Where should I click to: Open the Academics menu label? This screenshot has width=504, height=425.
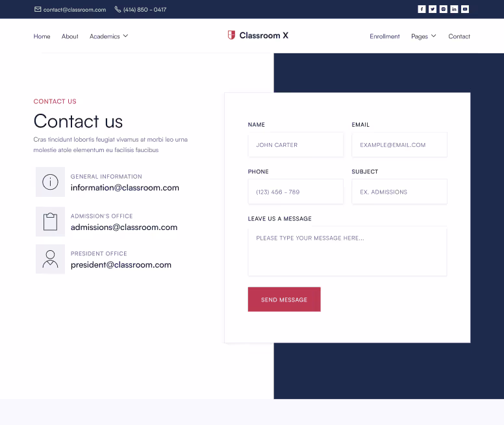105,36
